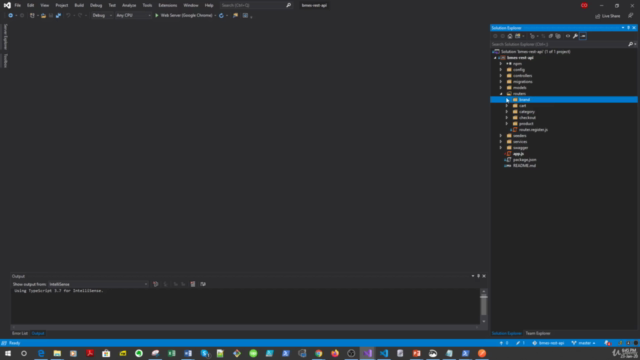Image resolution: width=640 pixels, height=360 pixels.
Task: Open the Edit menu
Action: tap(31, 5)
